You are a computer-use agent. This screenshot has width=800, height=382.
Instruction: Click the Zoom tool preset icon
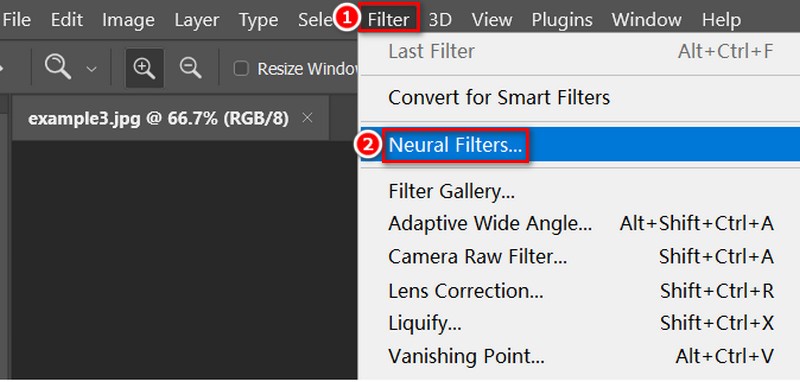(58, 68)
